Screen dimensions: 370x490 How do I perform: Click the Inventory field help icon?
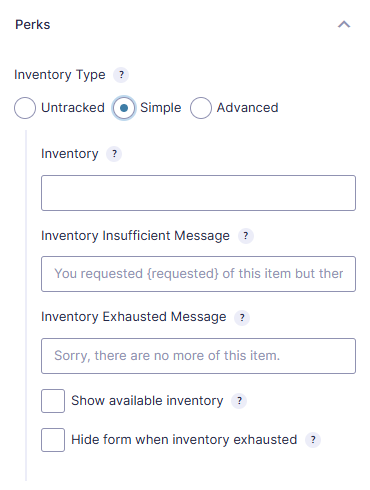[x=114, y=154]
